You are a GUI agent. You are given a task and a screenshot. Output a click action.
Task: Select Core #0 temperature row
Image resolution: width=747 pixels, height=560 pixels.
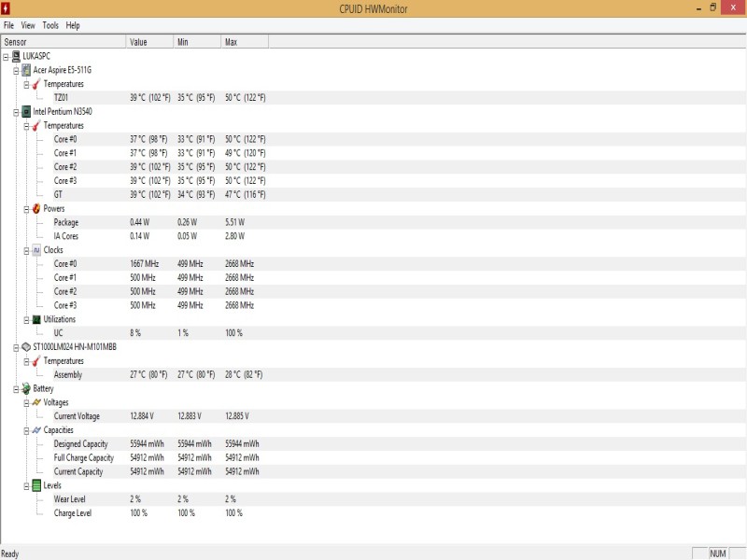[x=399, y=139]
